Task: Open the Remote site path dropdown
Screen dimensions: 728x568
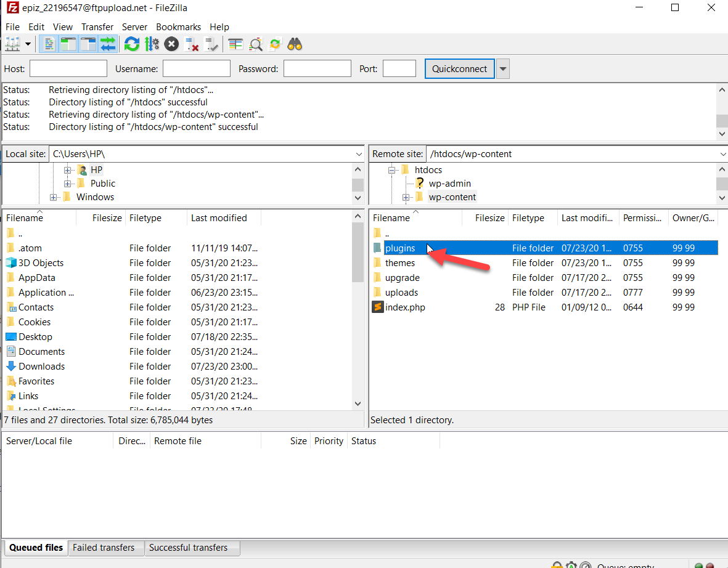Action: pos(722,154)
